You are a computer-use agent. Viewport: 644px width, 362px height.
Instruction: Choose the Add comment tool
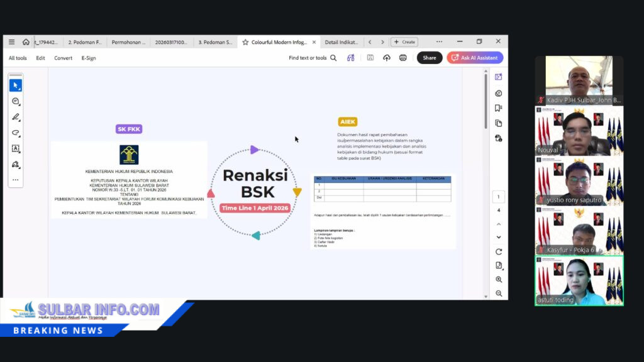click(x=16, y=101)
